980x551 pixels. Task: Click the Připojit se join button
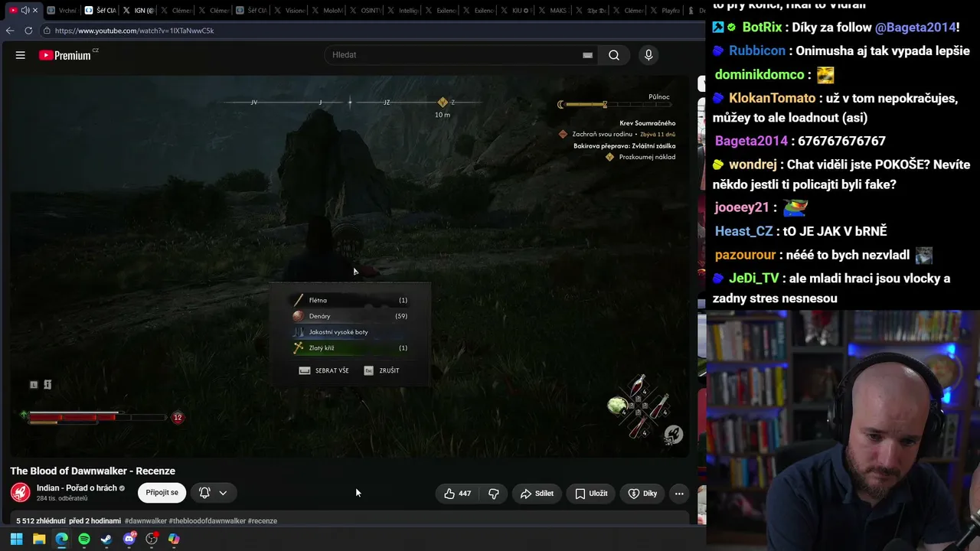pos(162,493)
